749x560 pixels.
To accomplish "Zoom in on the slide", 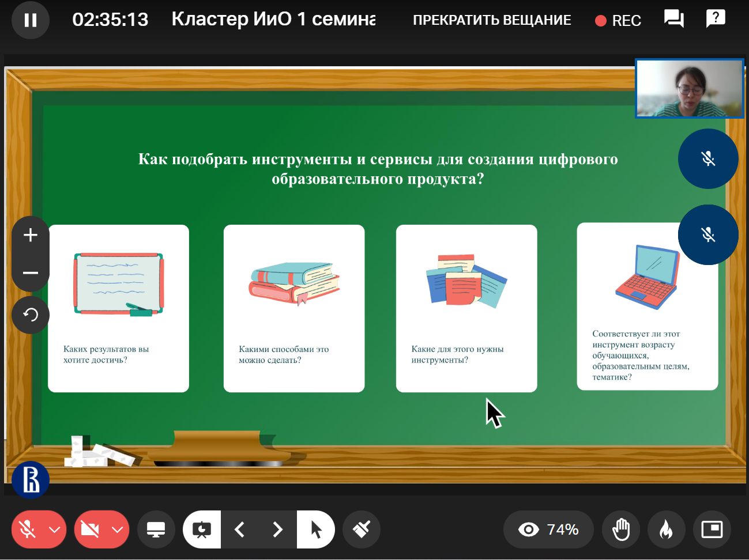I will 31,235.
